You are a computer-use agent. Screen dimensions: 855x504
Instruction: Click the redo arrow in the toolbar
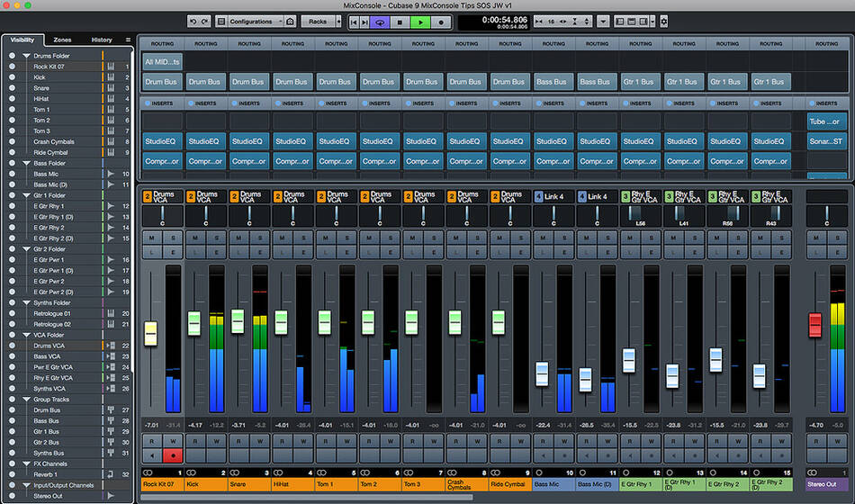coord(204,22)
